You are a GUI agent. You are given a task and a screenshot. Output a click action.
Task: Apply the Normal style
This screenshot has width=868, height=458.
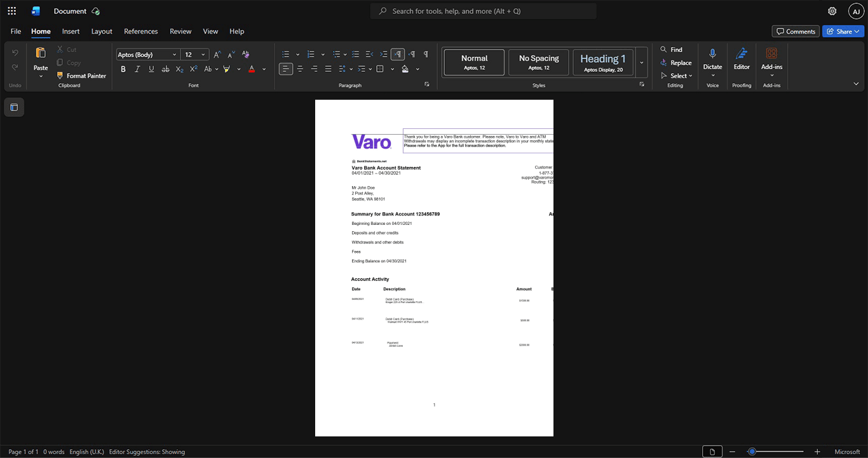(x=474, y=62)
